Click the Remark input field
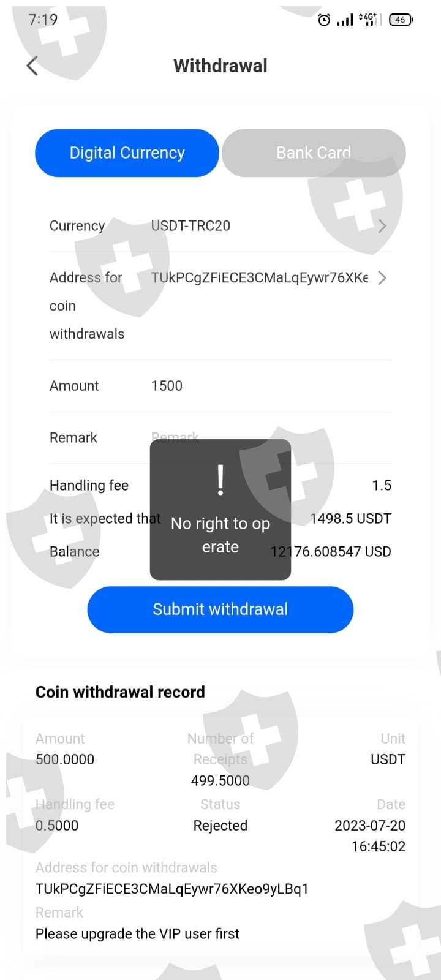441x980 pixels. pyautogui.click(x=269, y=438)
